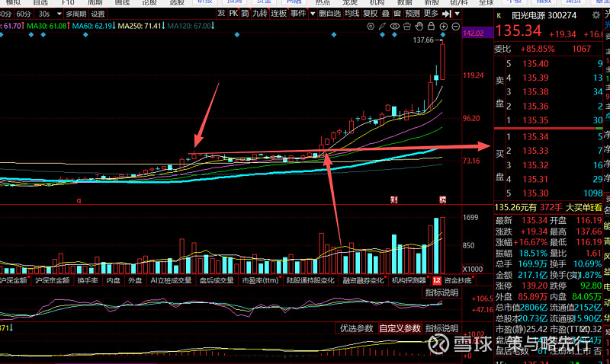Switch to 陆股通持股变化 indicator tab
This screenshot has height=364, width=610.
tap(310, 280)
